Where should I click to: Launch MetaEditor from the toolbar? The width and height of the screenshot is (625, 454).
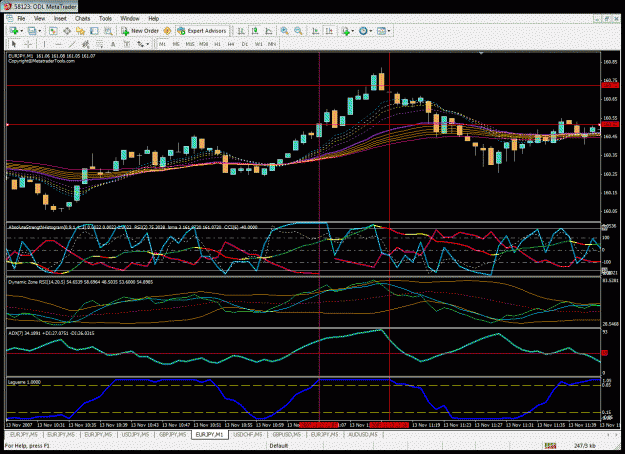167,31
